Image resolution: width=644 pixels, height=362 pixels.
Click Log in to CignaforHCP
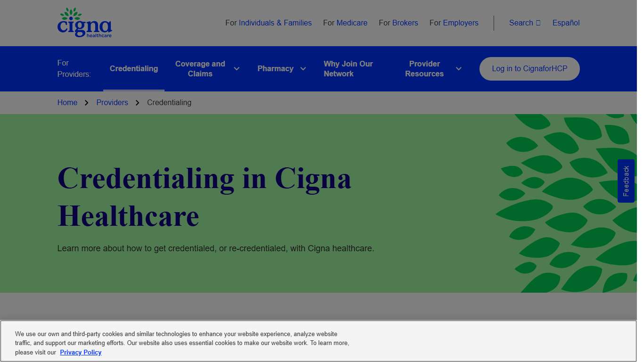click(529, 68)
